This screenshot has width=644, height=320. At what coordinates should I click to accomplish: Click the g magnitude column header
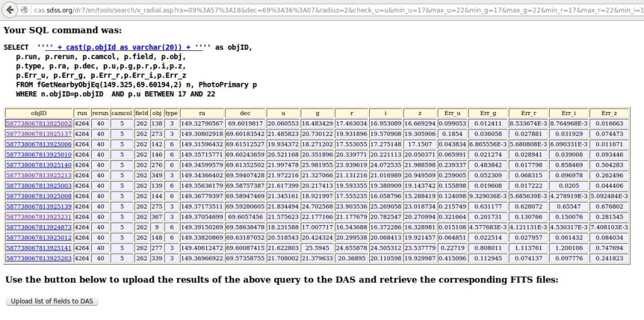coord(317,113)
